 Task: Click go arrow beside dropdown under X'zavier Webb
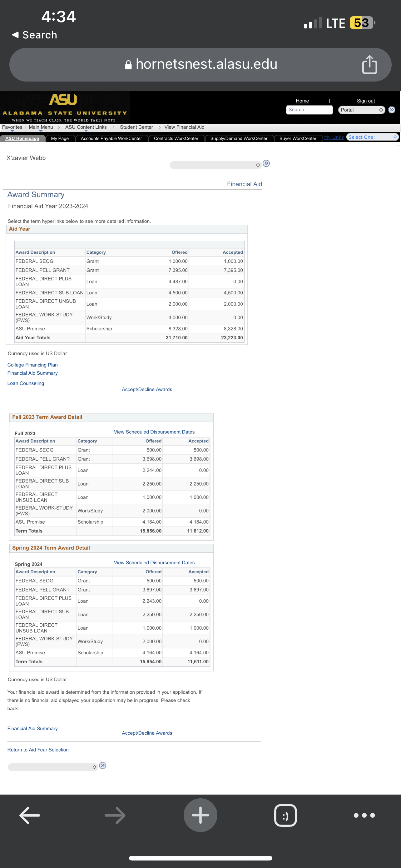266,163
